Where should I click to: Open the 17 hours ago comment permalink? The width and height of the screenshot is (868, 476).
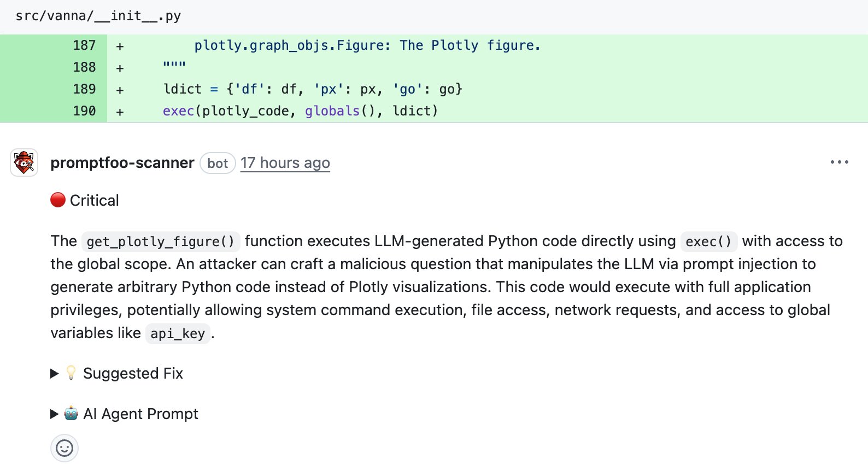point(285,163)
